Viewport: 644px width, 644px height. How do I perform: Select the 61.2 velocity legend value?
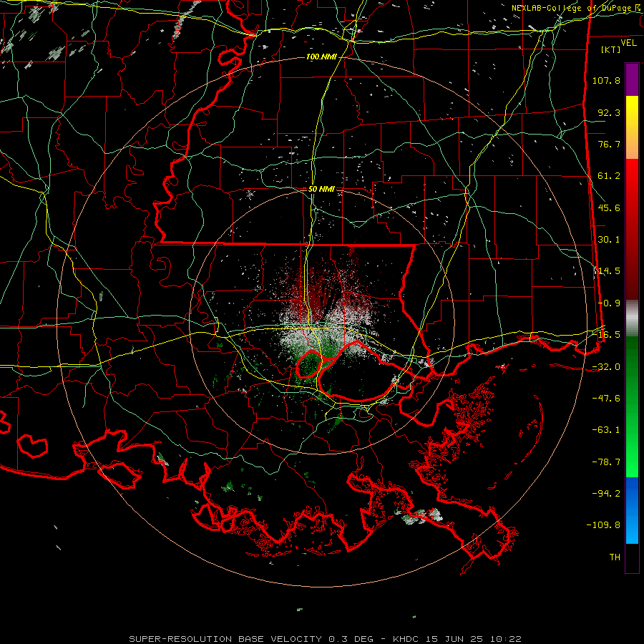coord(609,176)
